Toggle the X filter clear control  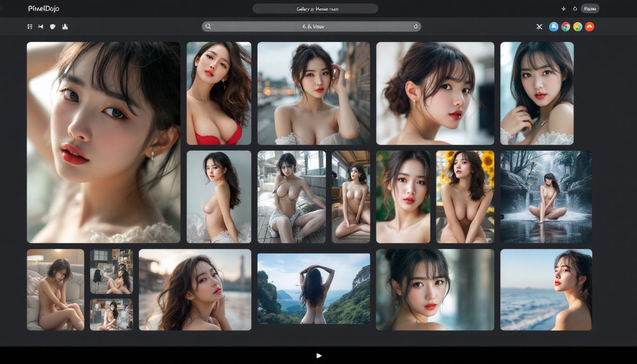click(x=539, y=27)
